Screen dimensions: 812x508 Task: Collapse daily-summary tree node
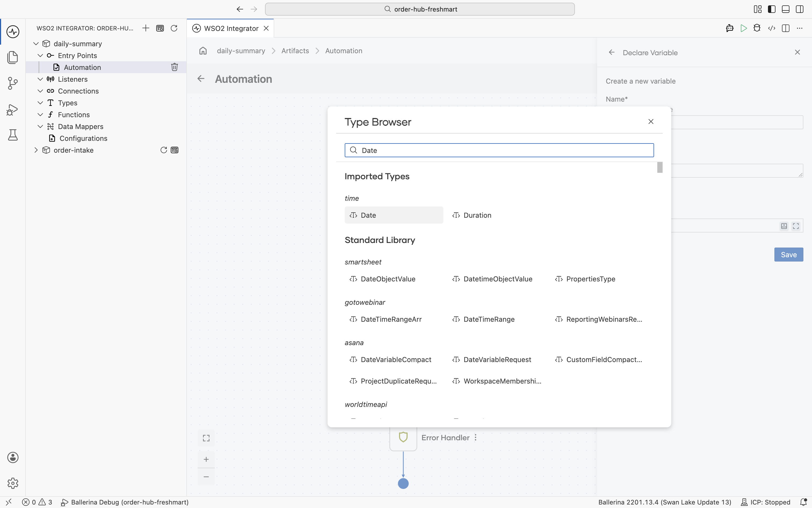(x=36, y=44)
